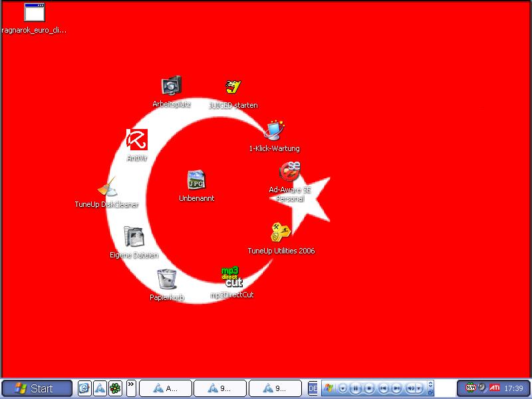
Task: Click the Windows Media Player logo
Action: point(329,388)
